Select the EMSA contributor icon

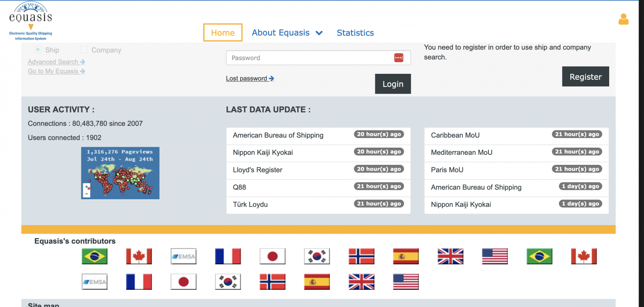coord(183,256)
